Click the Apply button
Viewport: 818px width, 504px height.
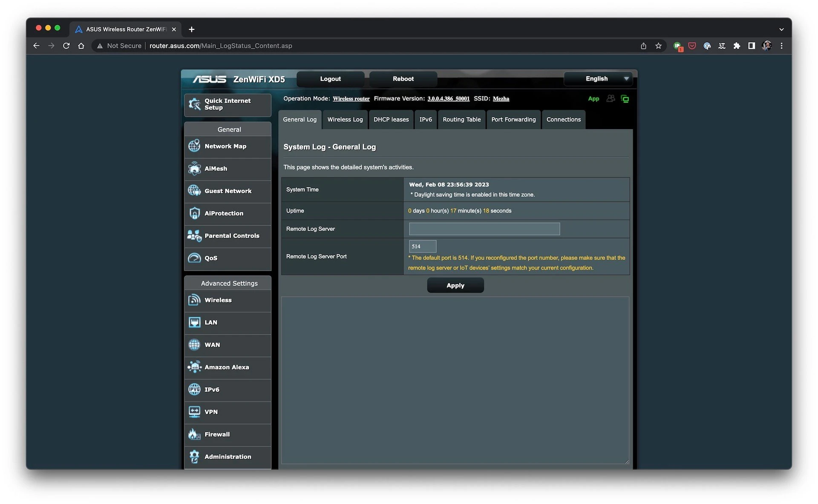point(455,285)
